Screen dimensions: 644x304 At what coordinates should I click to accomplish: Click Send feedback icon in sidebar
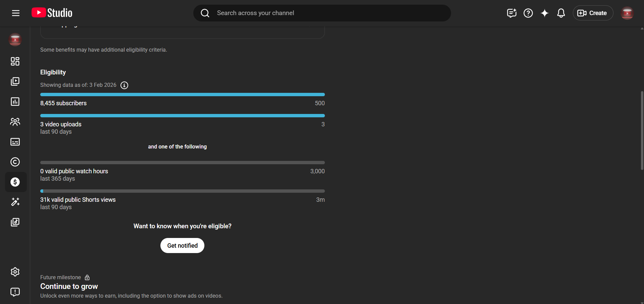15,292
